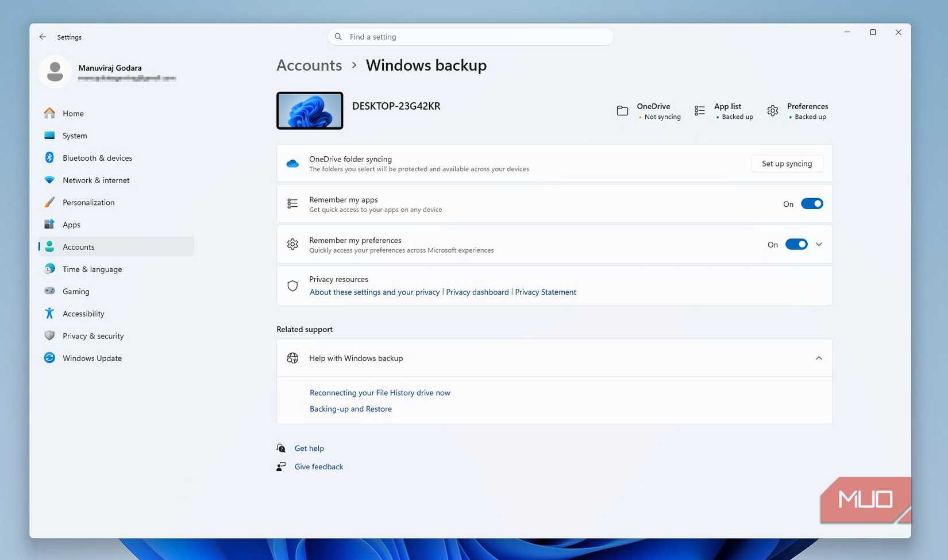Click the Accessibility figure icon
Image resolution: width=948 pixels, height=560 pixels.
(x=49, y=313)
